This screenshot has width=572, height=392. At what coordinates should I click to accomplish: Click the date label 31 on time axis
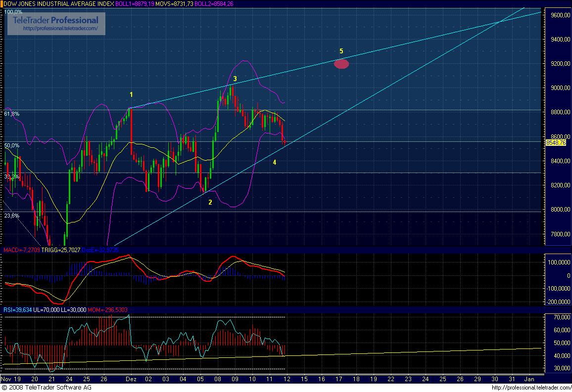click(x=512, y=379)
